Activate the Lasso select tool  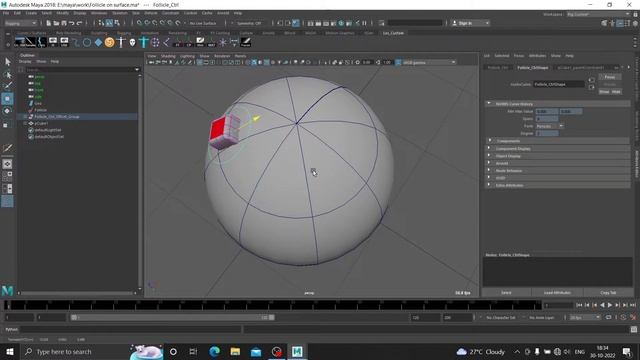click(7, 75)
